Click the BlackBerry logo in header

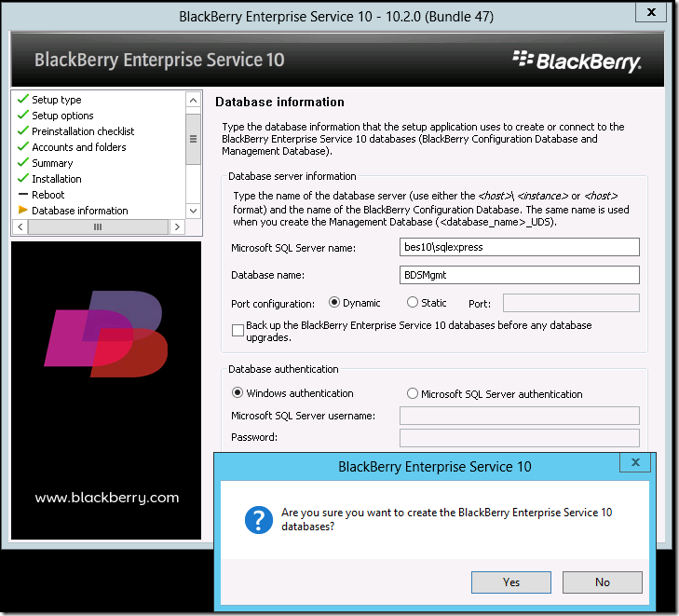[x=577, y=62]
